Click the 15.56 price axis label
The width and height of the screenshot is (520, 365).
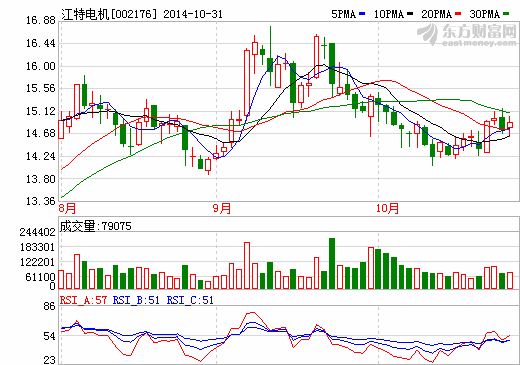click(x=41, y=88)
